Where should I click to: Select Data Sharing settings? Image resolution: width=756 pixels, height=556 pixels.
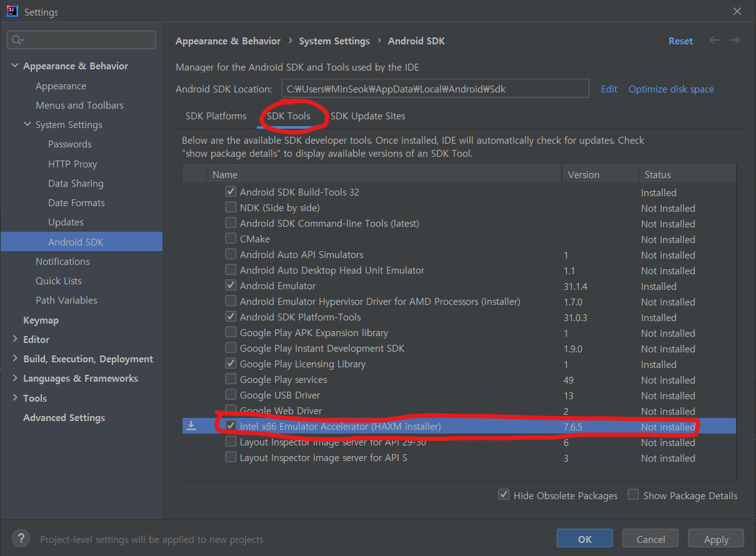tap(76, 184)
